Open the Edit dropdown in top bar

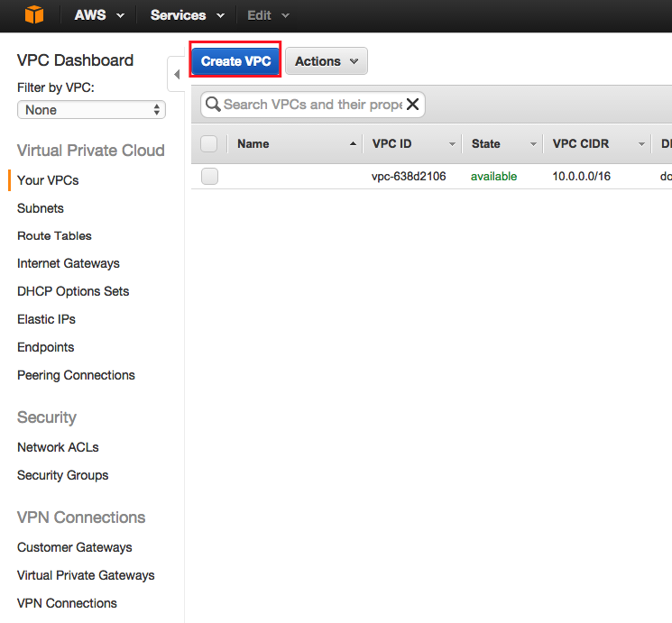click(268, 15)
